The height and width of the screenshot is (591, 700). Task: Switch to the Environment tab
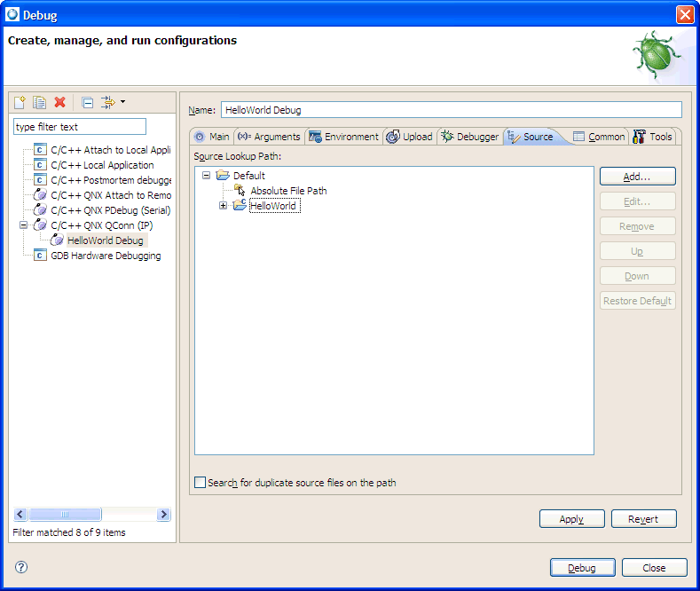(344, 137)
